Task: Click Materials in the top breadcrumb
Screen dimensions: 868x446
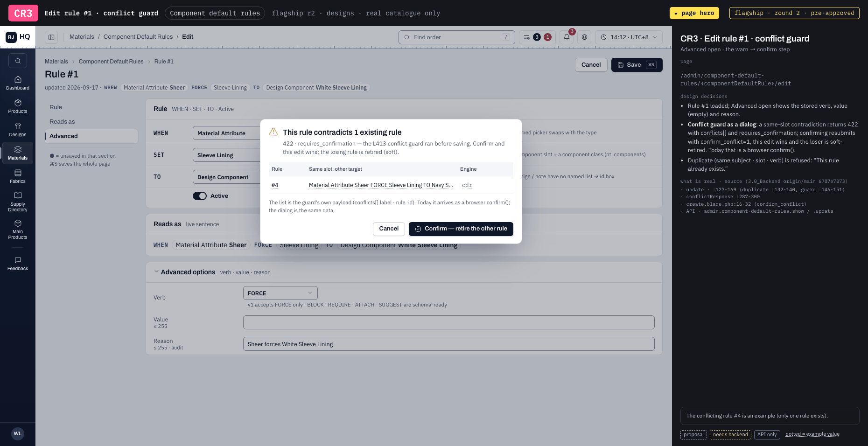Action: 82,37
